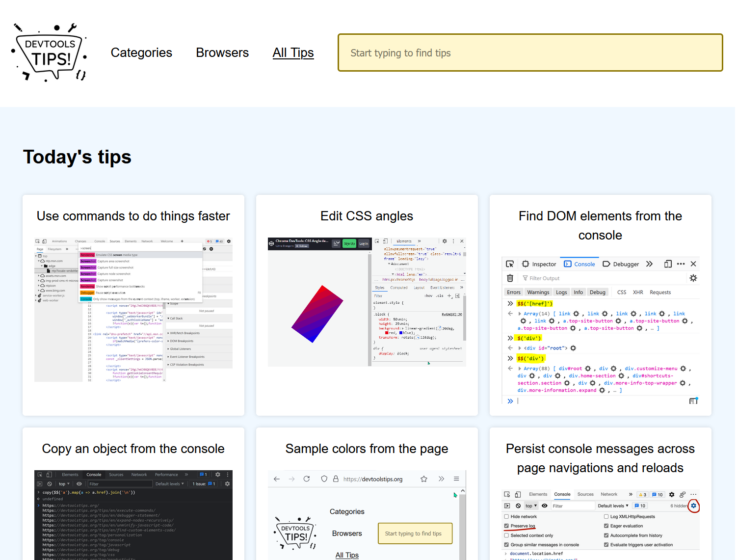Open the Default levels dropdown in the Persist console card
Viewport: 737px width, 560px height.
(613, 506)
